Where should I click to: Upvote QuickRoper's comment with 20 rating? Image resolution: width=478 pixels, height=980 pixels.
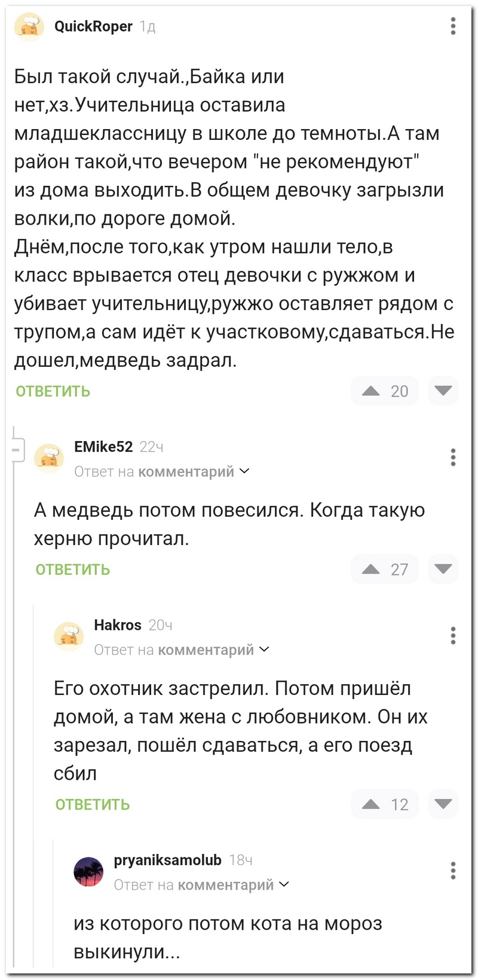pos(371,391)
